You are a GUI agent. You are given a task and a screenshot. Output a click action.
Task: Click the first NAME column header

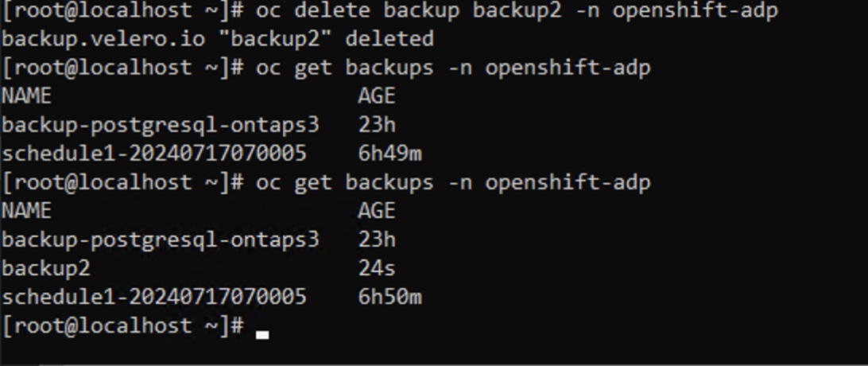click(27, 96)
